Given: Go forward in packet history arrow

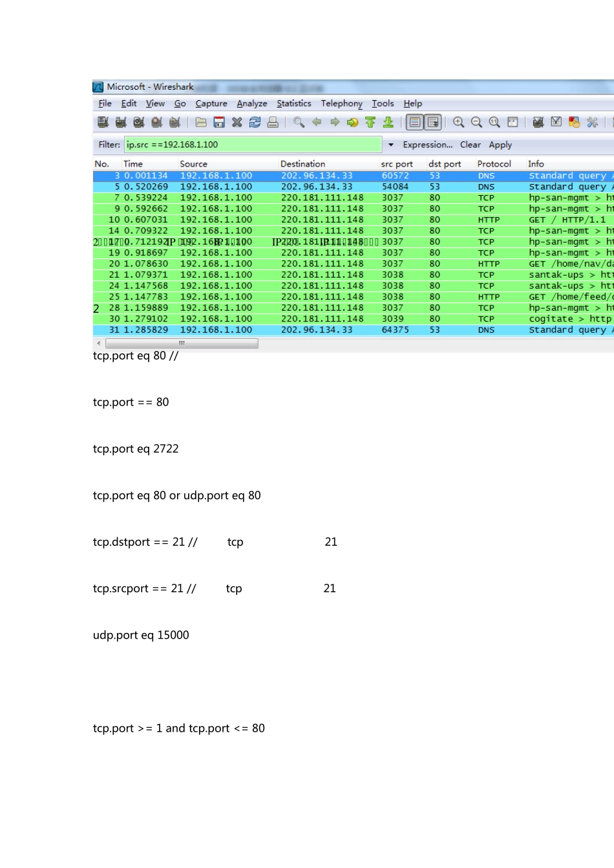Looking at the screenshot, I should (x=335, y=122).
